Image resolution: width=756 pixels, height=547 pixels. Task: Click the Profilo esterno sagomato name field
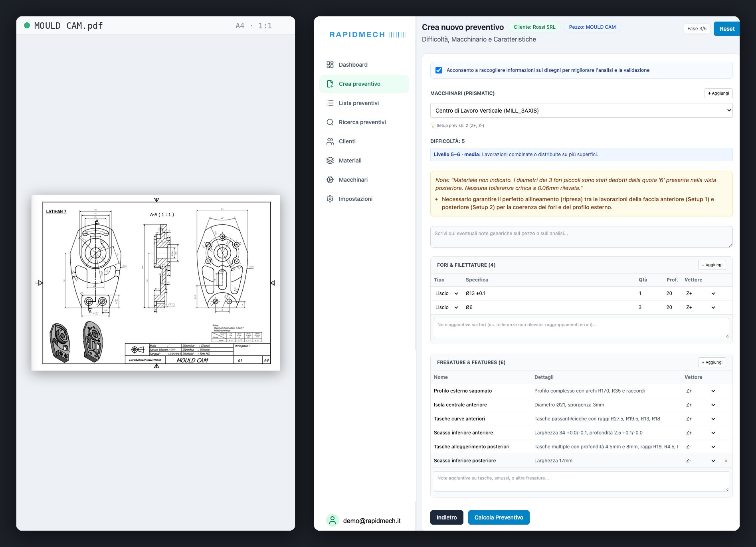point(481,391)
